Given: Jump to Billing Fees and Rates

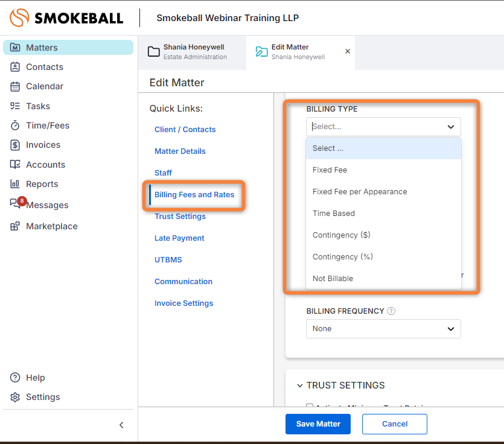Looking at the screenshot, I should pos(194,195).
